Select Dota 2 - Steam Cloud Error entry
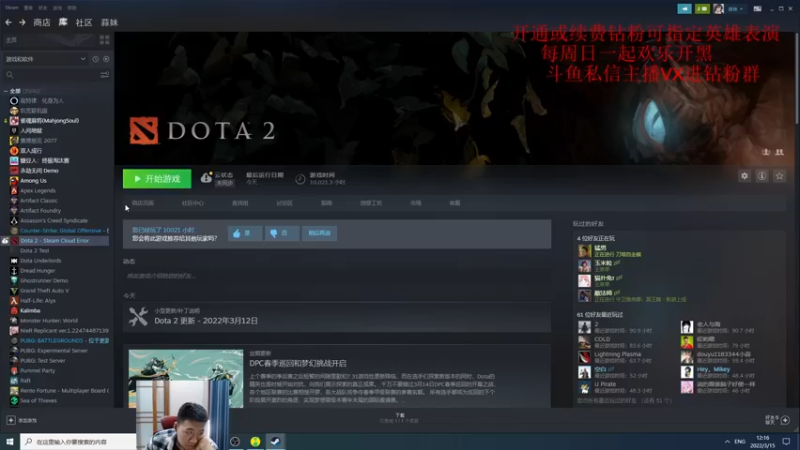 (55, 241)
